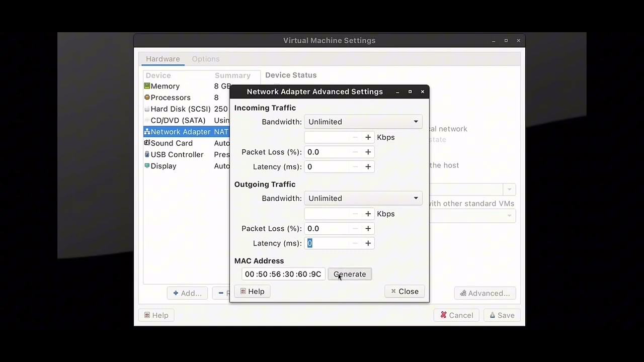Maximize the Virtual Machine Settings window
Image resolution: width=644 pixels, height=362 pixels.
[x=506, y=40]
